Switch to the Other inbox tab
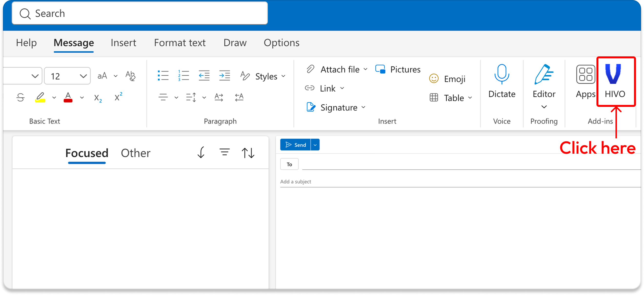Viewport: 644px width, 295px height. [x=135, y=153]
